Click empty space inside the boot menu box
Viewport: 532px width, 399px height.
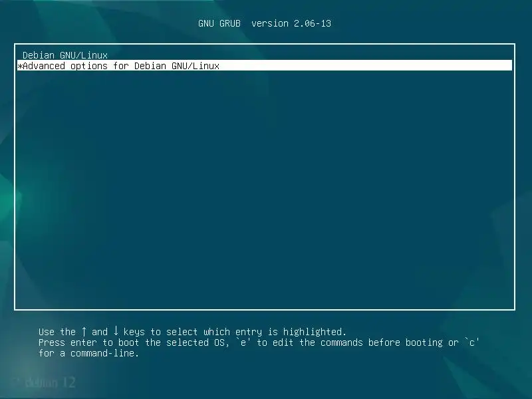(x=264, y=190)
